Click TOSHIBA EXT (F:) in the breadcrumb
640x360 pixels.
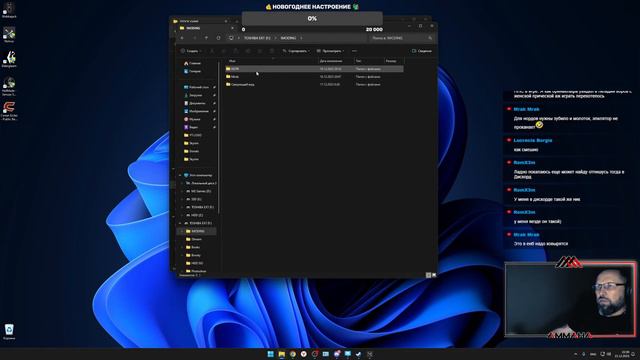click(x=257, y=38)
